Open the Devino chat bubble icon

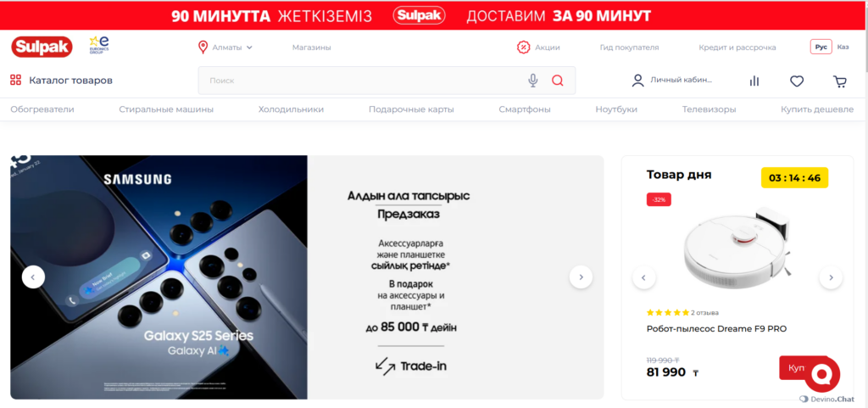tap(822, 374)
